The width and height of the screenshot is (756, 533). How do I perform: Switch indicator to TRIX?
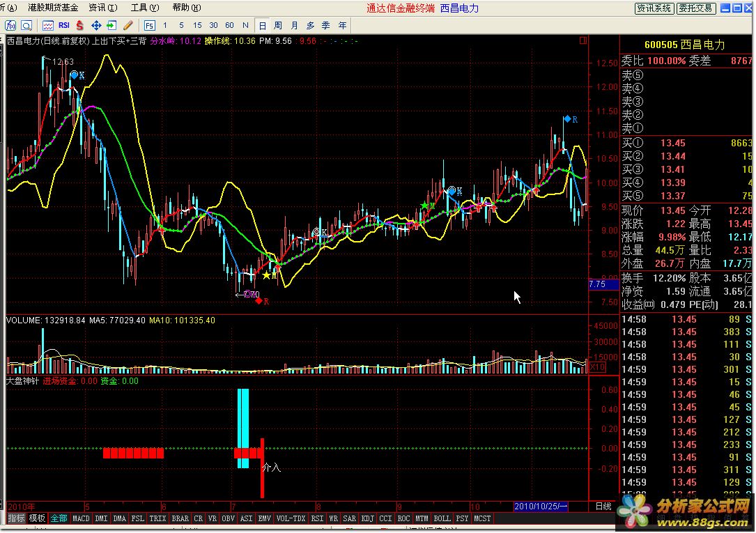click(x=157, y=518)
